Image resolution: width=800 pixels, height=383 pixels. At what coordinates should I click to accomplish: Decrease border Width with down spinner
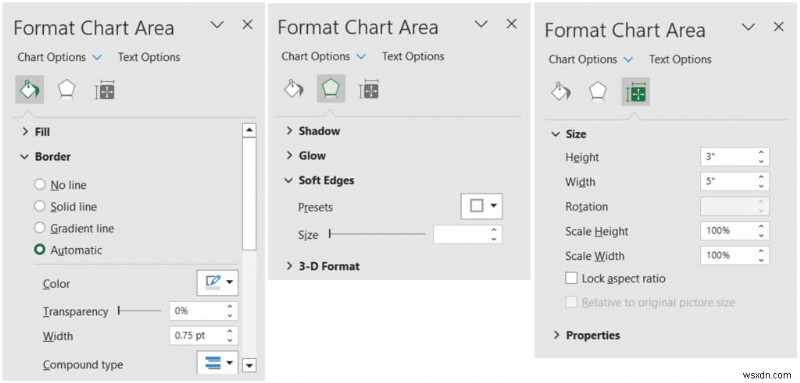click(x=230, y=340)
